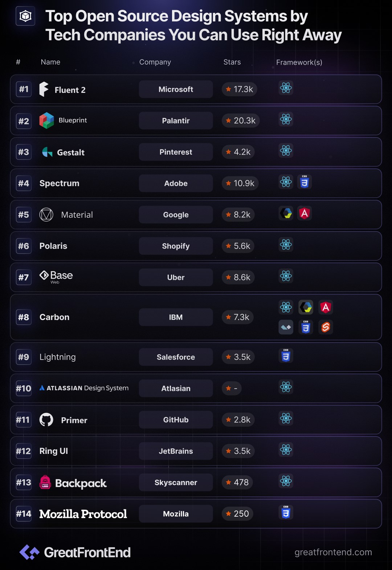Viewport: 392px width, 570px height.
Task: Click the Angular icon in Material row
Action: (305, 213)
